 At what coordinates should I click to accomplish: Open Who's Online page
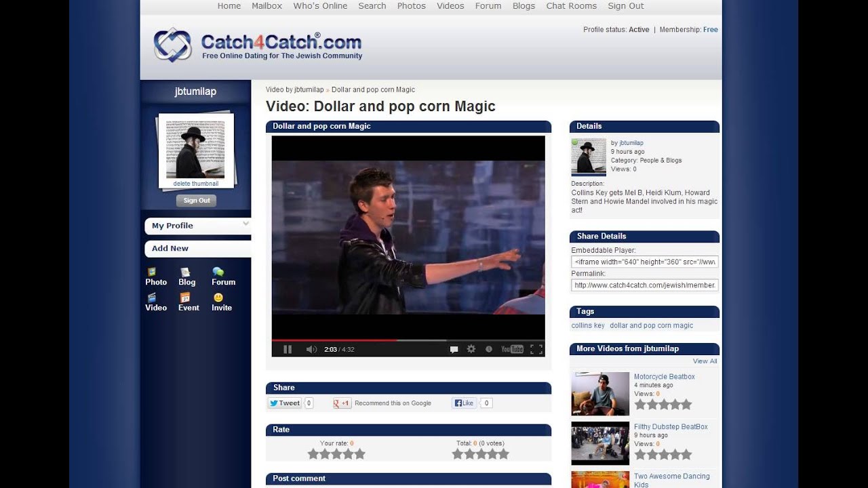pyautogui.click(x=320, y=6)
